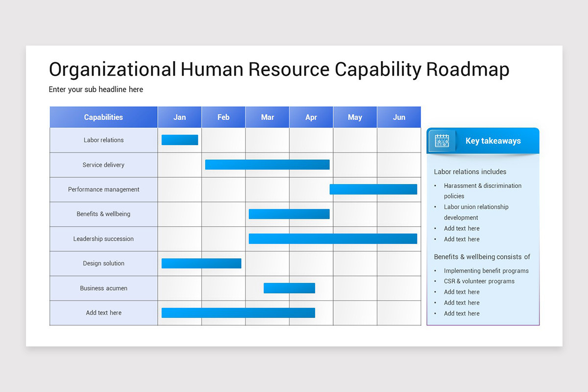Click the Service delivery timeline bar
The image size is (588, 392).
coord(268,165)
